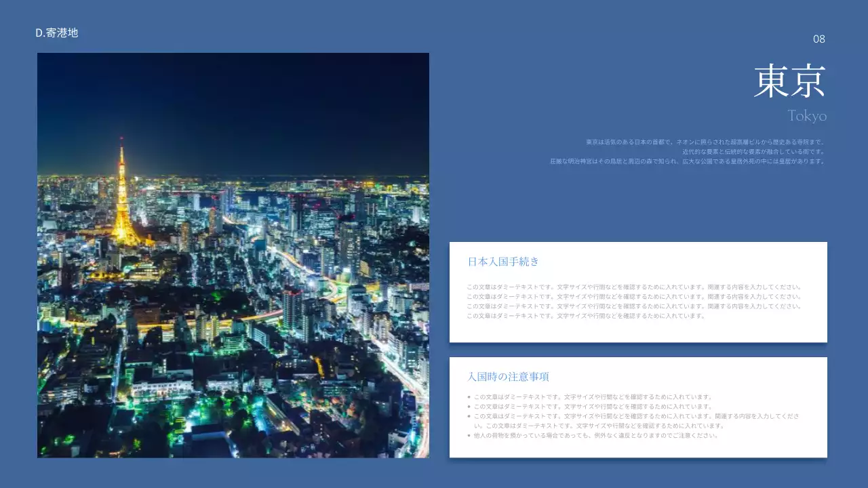Select the line starting 荘厳な明治神宮
Screen dimensions: 868x488
[x=687, y=161]
